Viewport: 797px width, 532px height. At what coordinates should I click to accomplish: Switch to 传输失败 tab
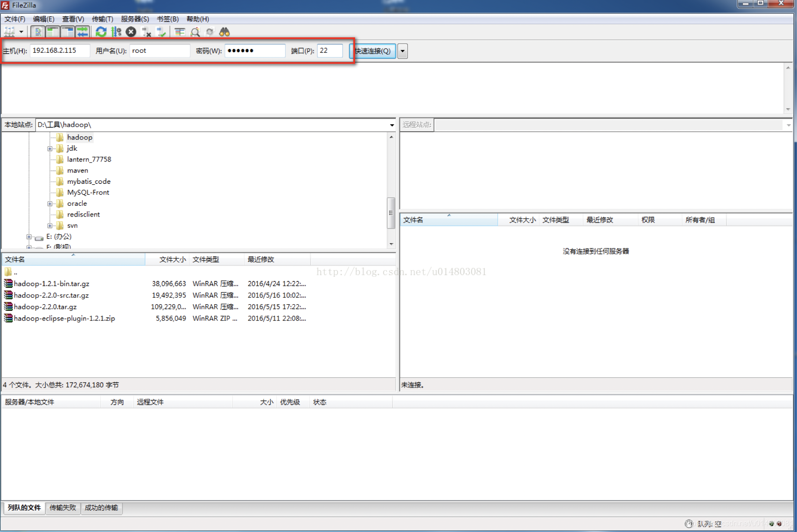click(x=63, y=508)
